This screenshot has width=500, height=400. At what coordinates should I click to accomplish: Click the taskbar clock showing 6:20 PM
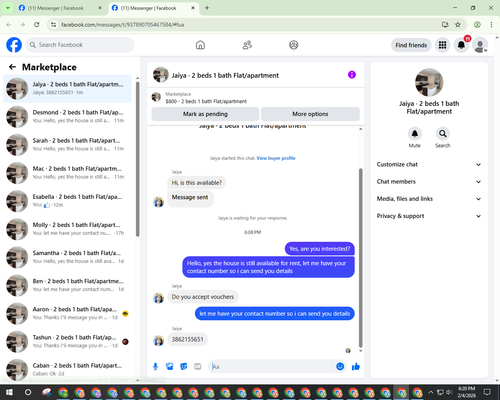[467, 392]
